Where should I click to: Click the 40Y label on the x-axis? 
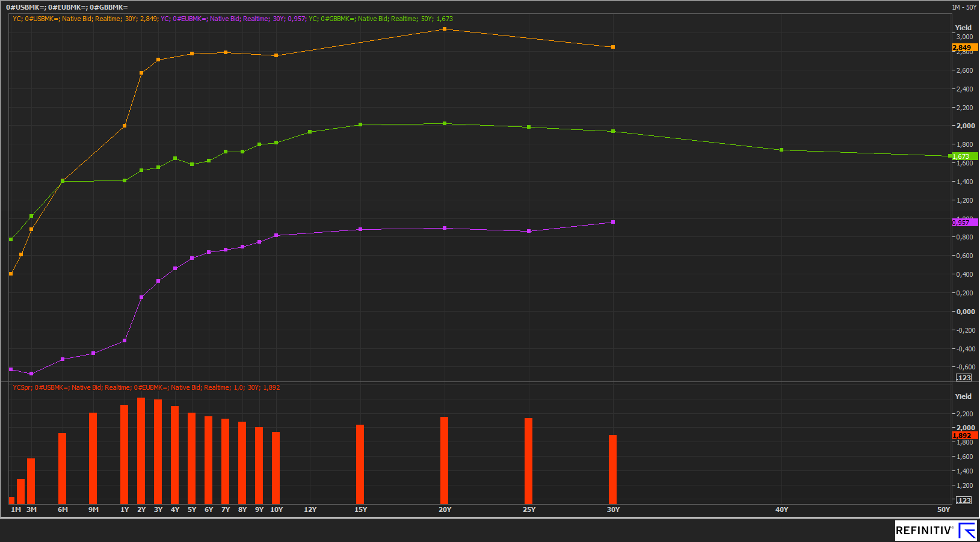coord(781,510)
